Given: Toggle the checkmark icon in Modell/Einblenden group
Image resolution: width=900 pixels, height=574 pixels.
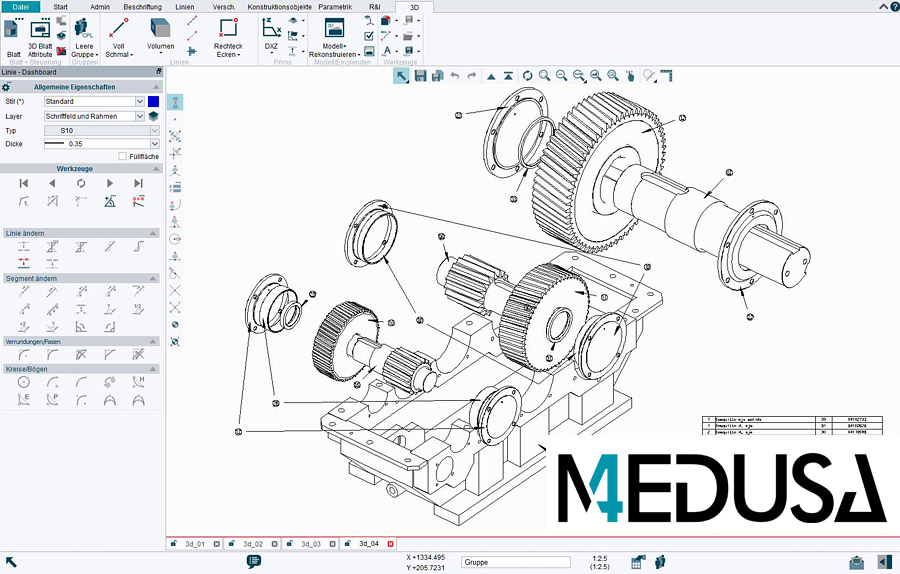Looking at the screenshot, I should point(369,36).
